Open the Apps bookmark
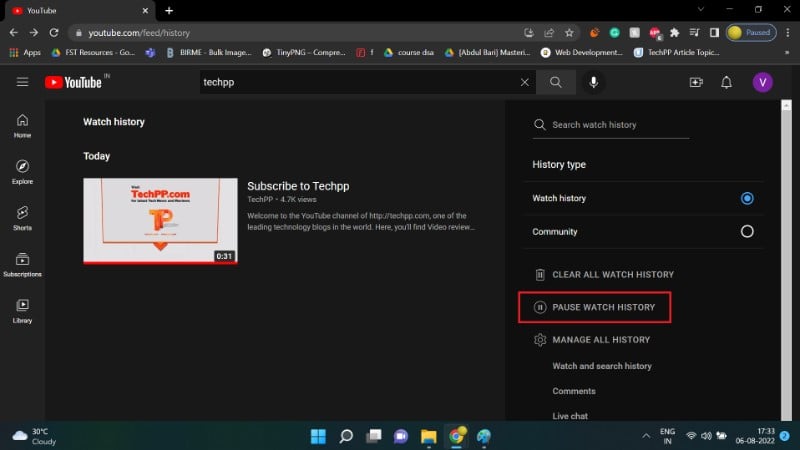This screenshot has height=450, width=800. 25,52
